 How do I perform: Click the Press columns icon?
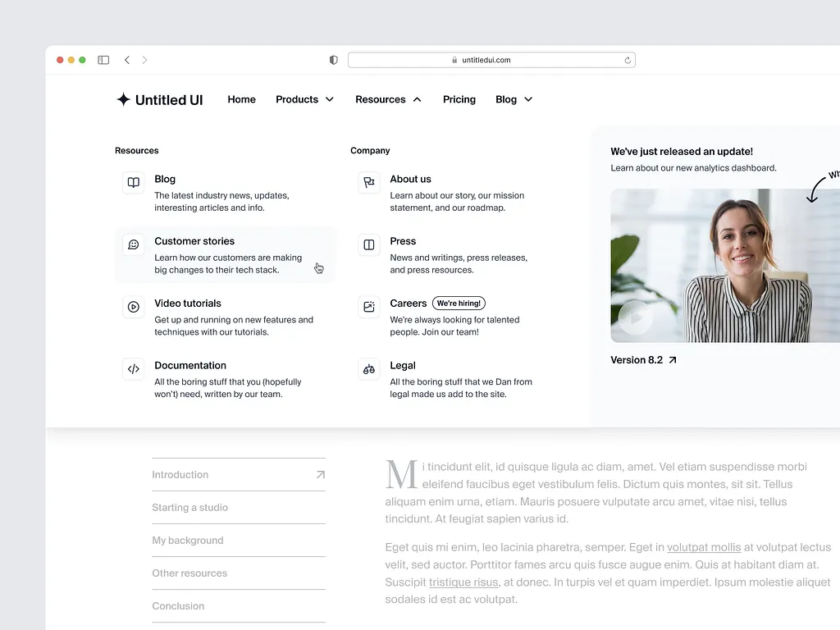coord(369,244)
